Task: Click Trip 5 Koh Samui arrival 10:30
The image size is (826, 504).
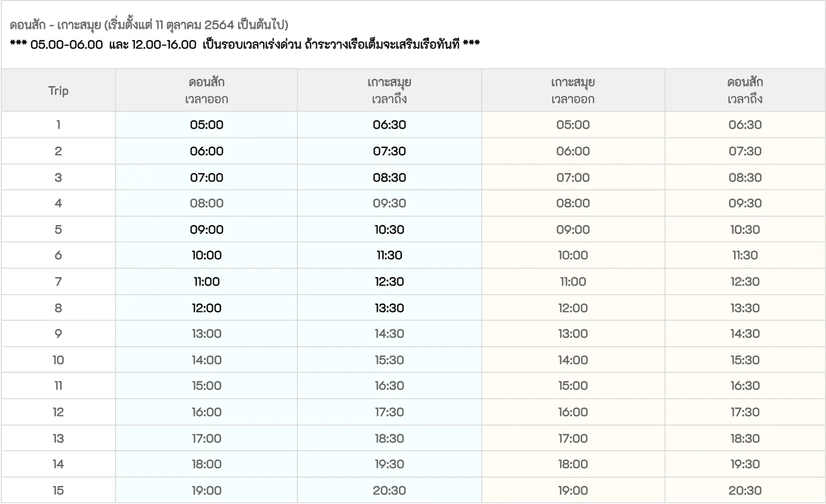Action: point(389,230)
